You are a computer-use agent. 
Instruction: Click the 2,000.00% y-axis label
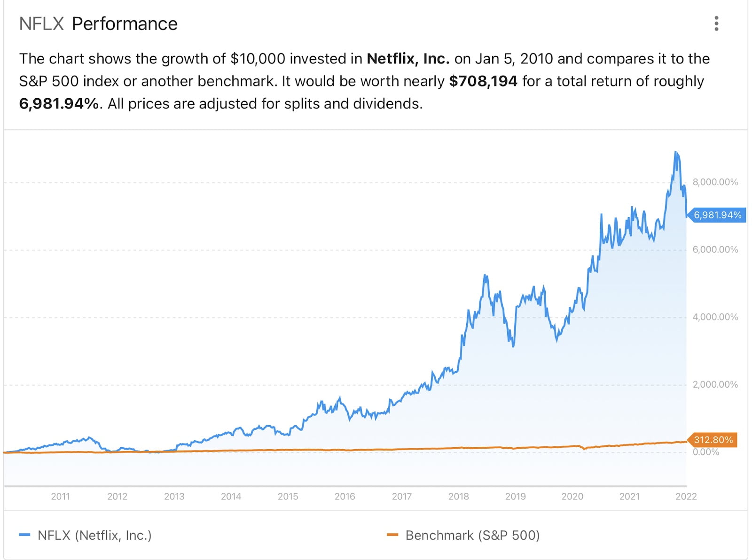coord(715,385)
